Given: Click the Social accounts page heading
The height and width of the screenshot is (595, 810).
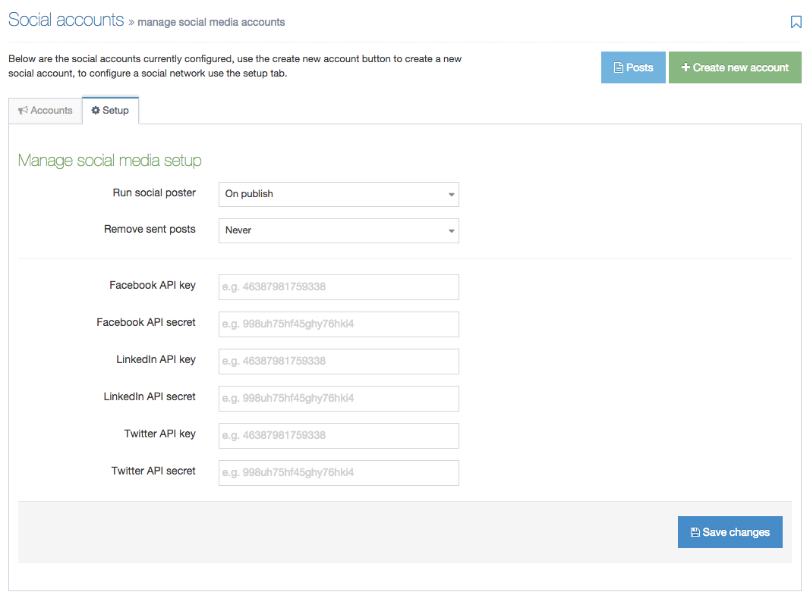Looking at the screenshot, I should coord(66,20).
